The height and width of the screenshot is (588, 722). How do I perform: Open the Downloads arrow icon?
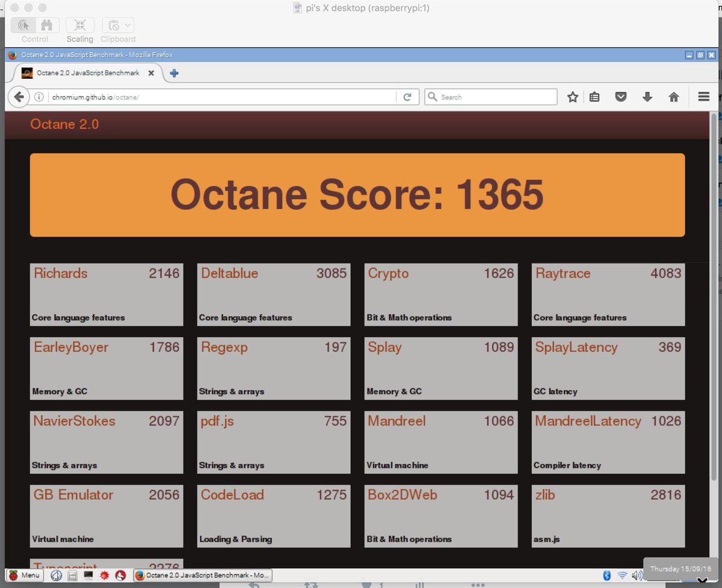(647, 97)
